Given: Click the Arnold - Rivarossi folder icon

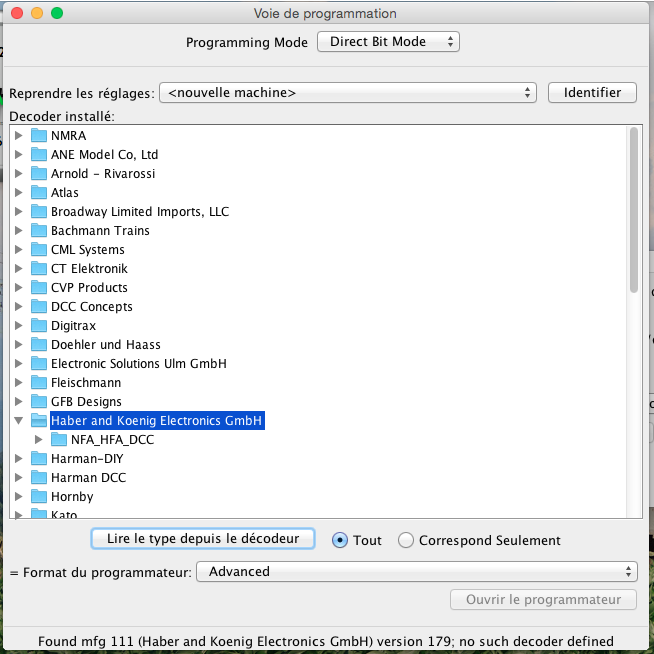Looking at the screenshot, I should [39, 173].
